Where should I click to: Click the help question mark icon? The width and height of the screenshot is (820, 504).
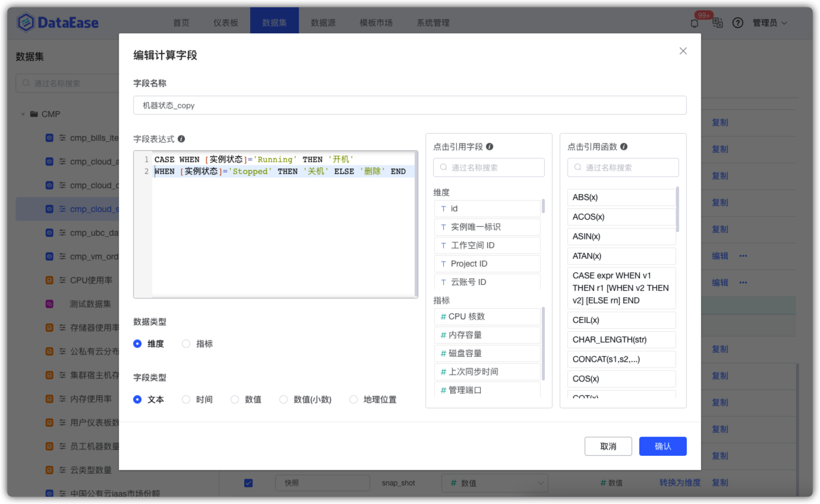tap(738, 23)
